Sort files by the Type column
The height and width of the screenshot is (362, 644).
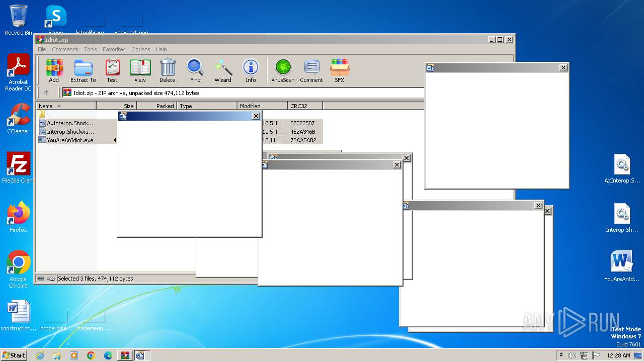click(207, 106)
